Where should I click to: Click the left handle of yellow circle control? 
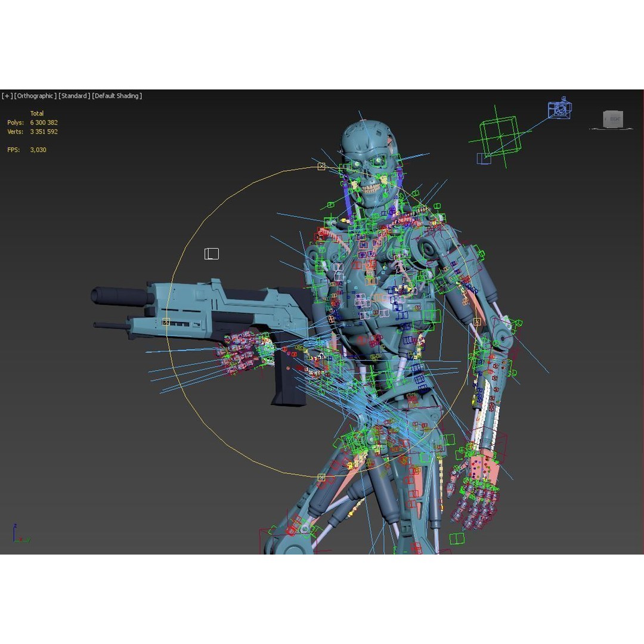click(166, 322)
